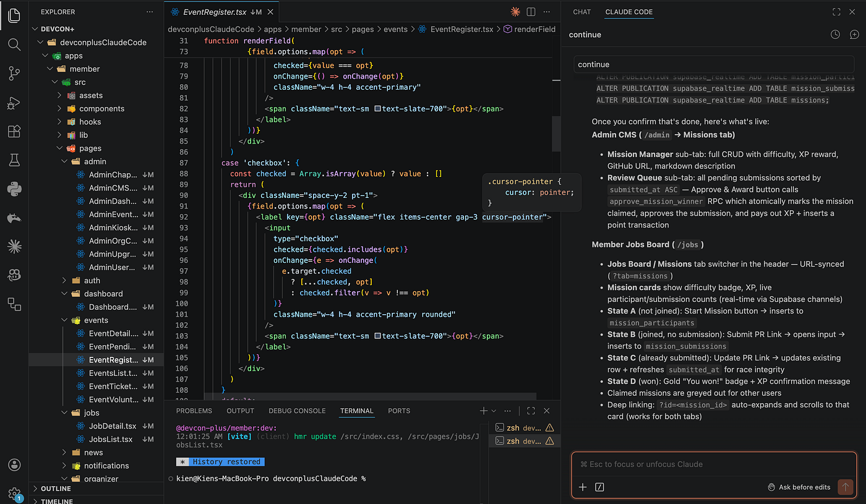Maximize the Claude Code side panel
The height and width of the screenshot is (504, 866).
[836, 12]
